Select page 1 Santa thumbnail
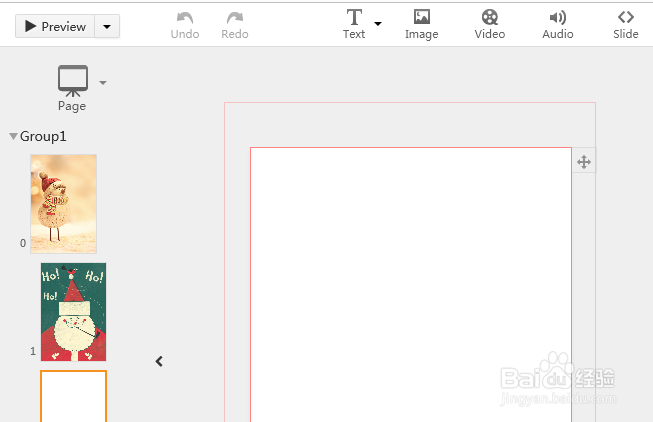Screen dimensions: 653x422 tap(73, 312)
